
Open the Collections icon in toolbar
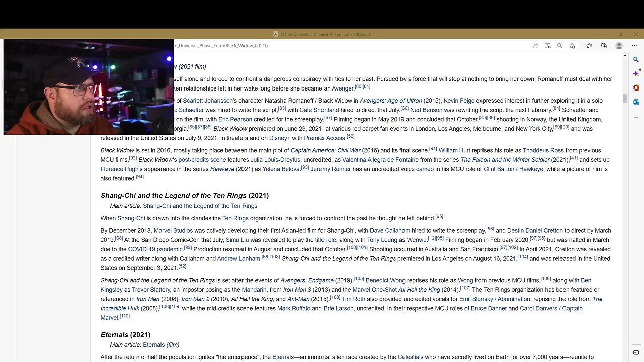(x=604, y=46)
